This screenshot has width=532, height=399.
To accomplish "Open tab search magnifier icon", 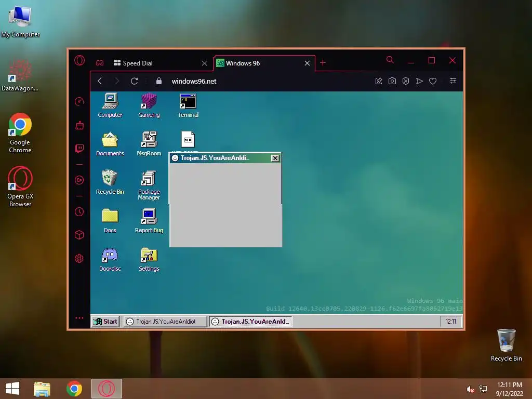I will click(390, 60).
